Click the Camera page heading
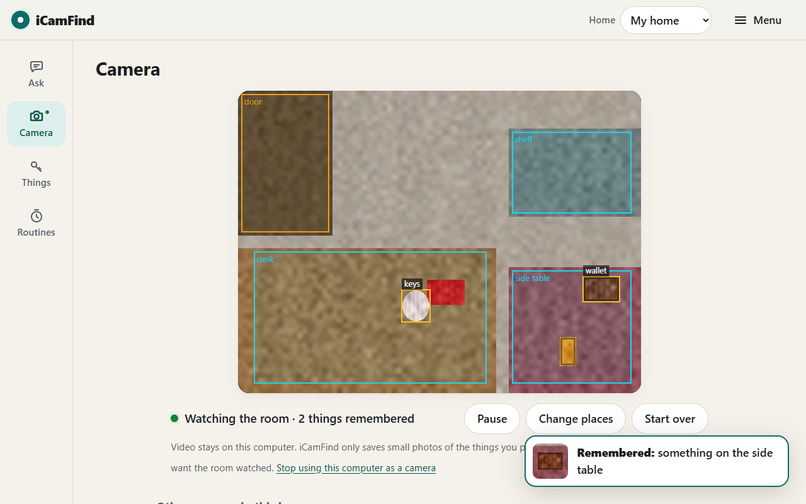Image resolution: width=806 pixels, height=504 pixels. click(127, 69)
